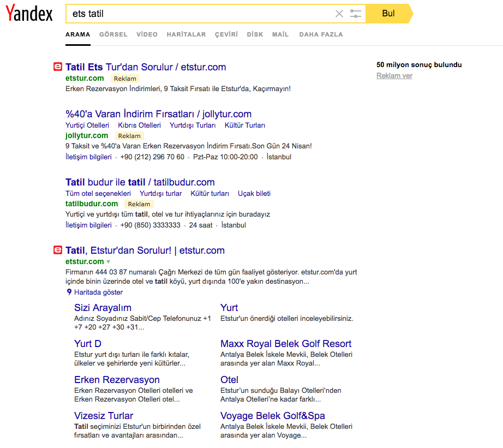503x448 pixels.
Task: Click the green jollytur.com URL
Action: 87,135
